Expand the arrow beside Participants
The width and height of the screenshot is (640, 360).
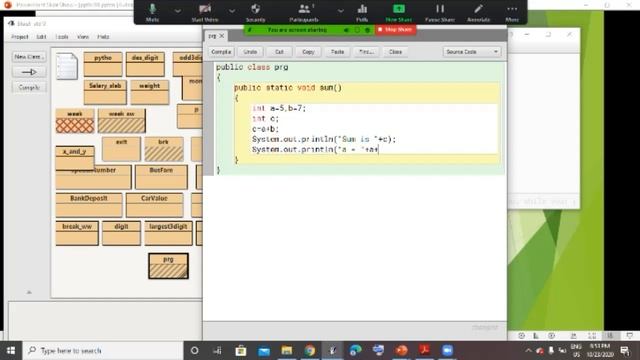340,11
